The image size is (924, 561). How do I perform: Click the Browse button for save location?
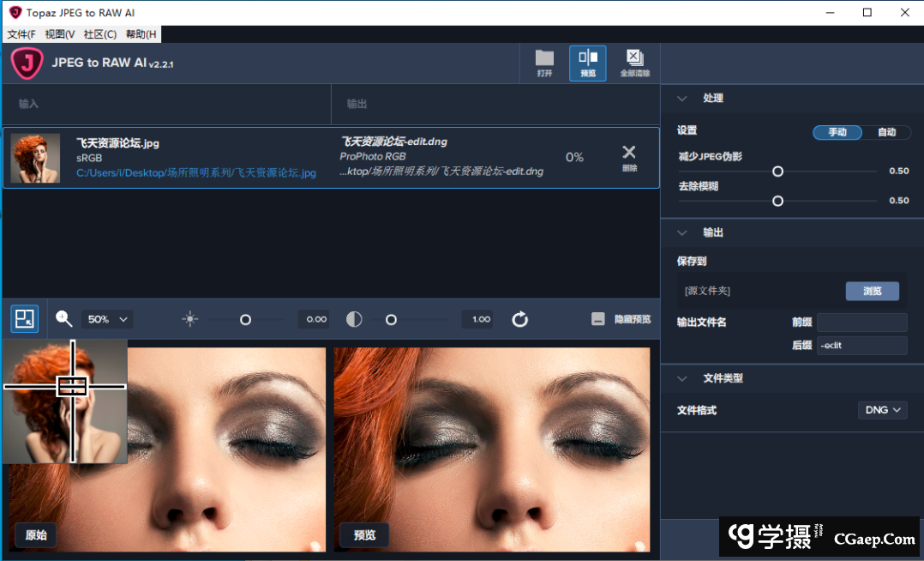(872, 291)
